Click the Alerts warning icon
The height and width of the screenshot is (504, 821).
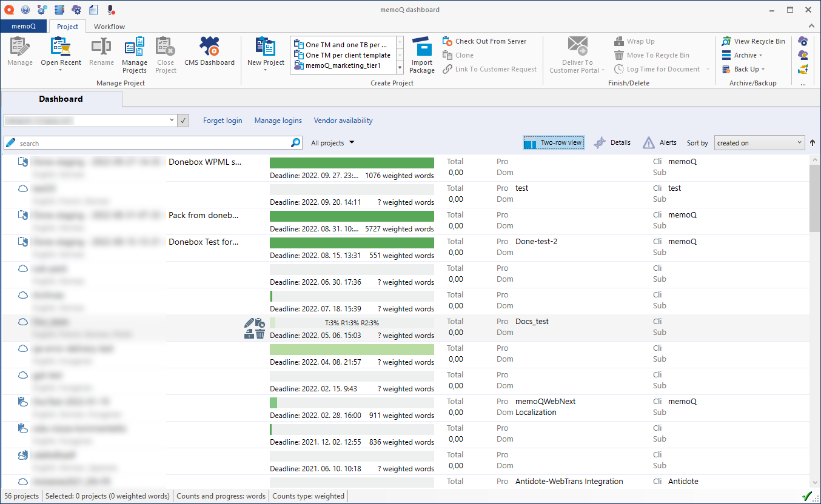(x=649, y=143)
